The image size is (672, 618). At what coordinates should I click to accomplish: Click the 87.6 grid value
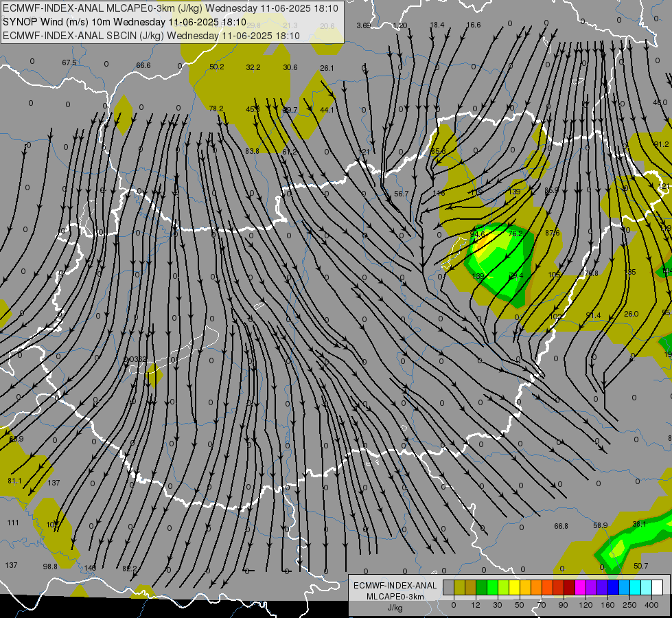[x=553, y=233]
